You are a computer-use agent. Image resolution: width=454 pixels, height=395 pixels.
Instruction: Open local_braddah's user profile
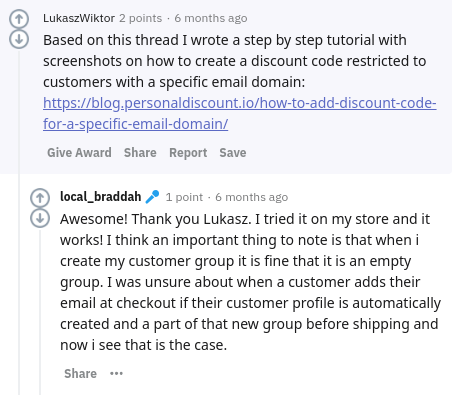(101, 197)
